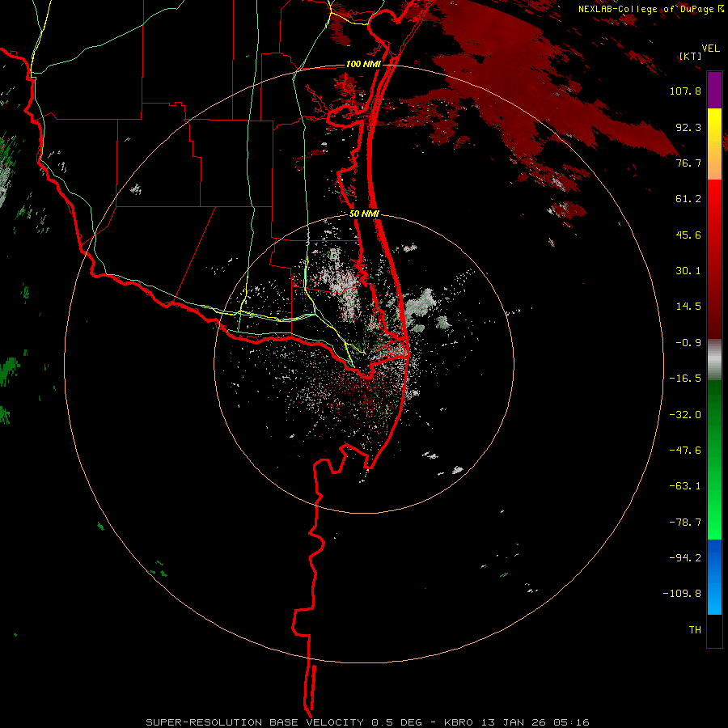Click the NEXLAB-College of DuPage label
Image resolution: width=728 pixels, height=728 pixels.
click(x=650, y=9)
